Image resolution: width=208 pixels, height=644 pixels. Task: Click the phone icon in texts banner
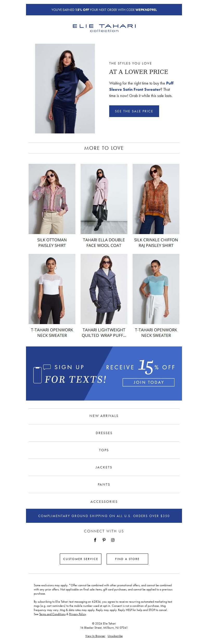37,375
